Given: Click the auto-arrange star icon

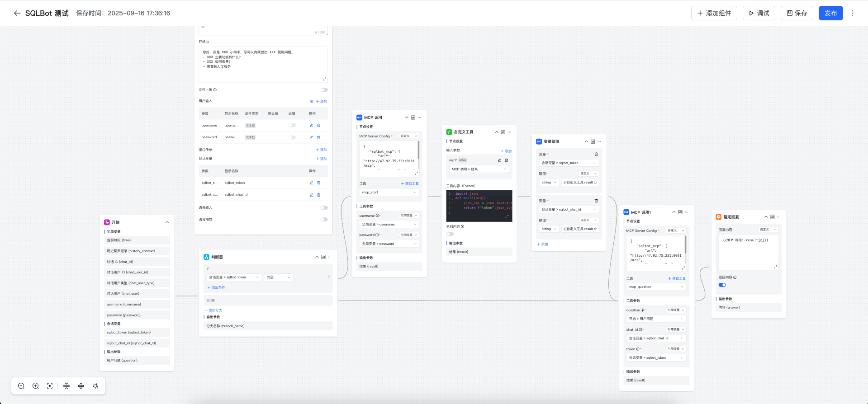Looking at the screenshot, I should [95, 386].
